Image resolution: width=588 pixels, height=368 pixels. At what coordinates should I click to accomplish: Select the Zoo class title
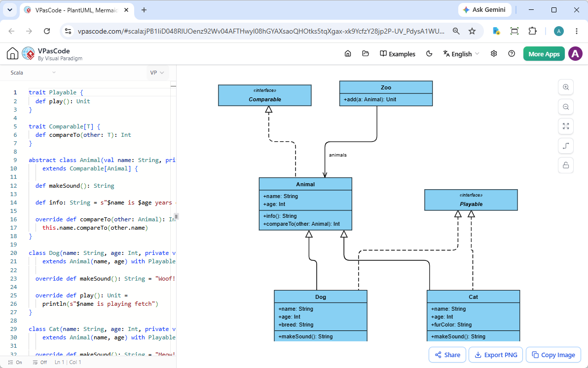(386, 87)
